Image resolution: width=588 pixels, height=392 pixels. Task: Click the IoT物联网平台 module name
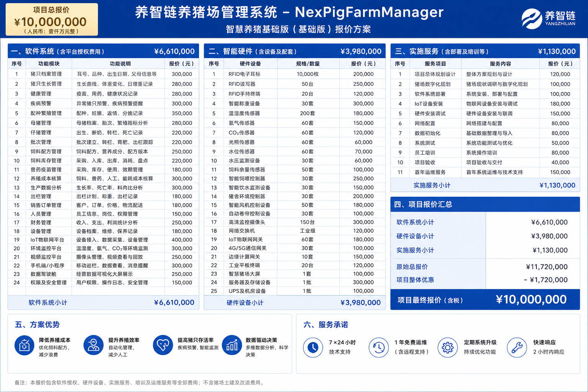(47, 240)
